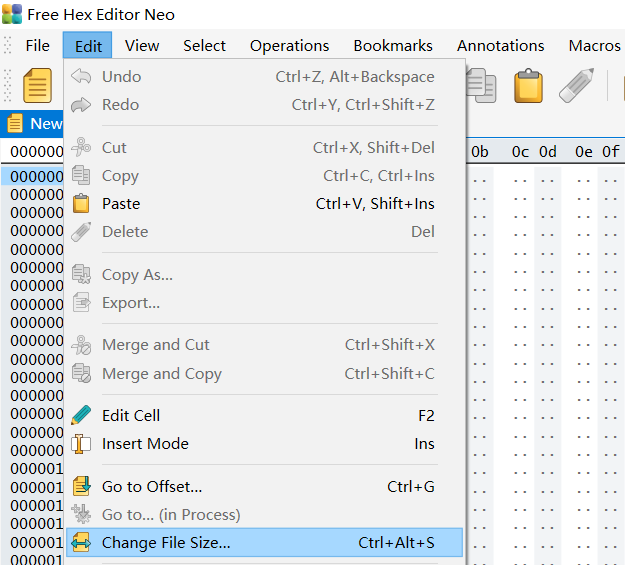Click the toolbar drag grip handle
The height and width of the screenshot is (565, 625).
pyautogui.click(x=7, y=85)
